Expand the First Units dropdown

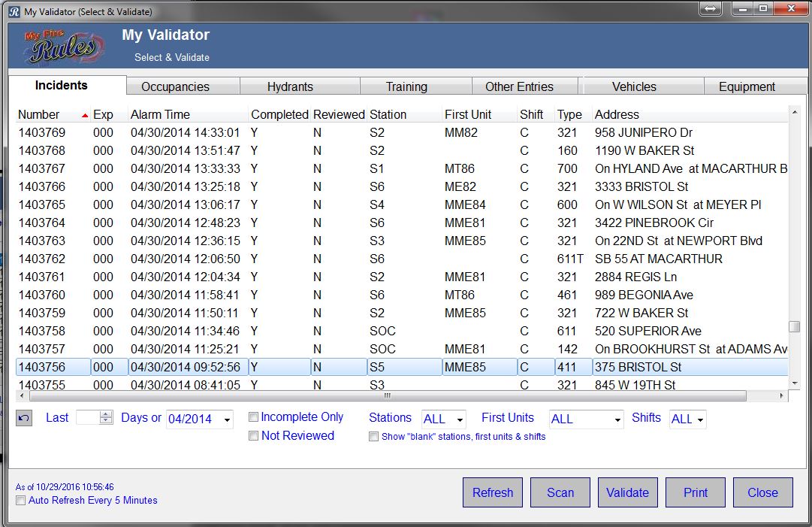coord(617,419)
